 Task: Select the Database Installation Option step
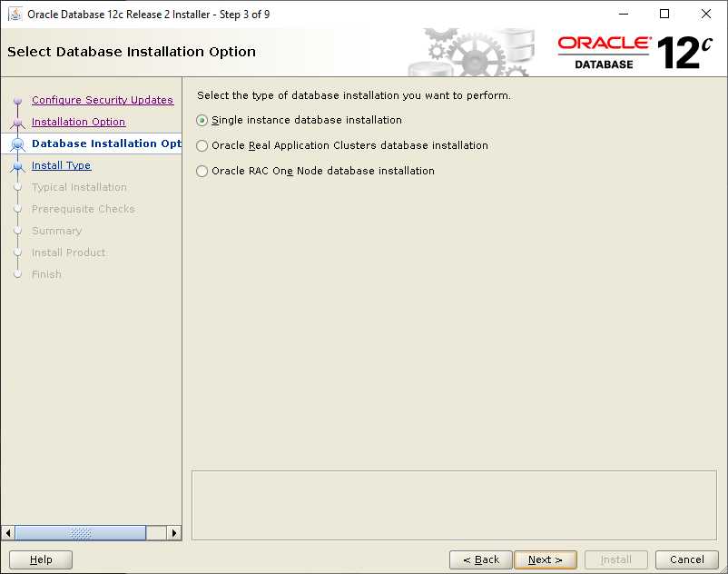pyautogui.click(x=106, y=143)
